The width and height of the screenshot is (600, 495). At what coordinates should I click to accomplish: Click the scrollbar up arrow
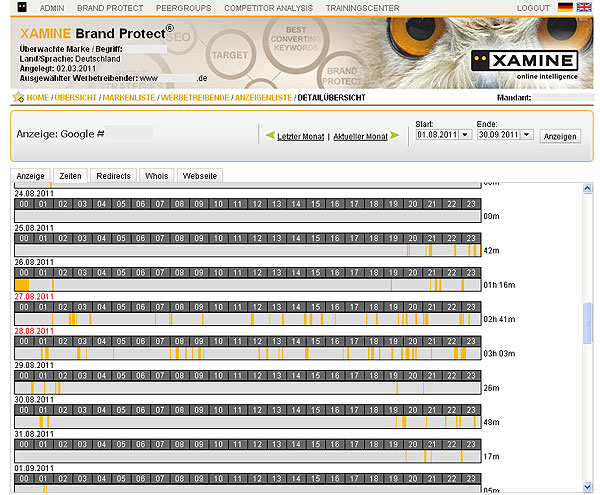click(587, 188)
